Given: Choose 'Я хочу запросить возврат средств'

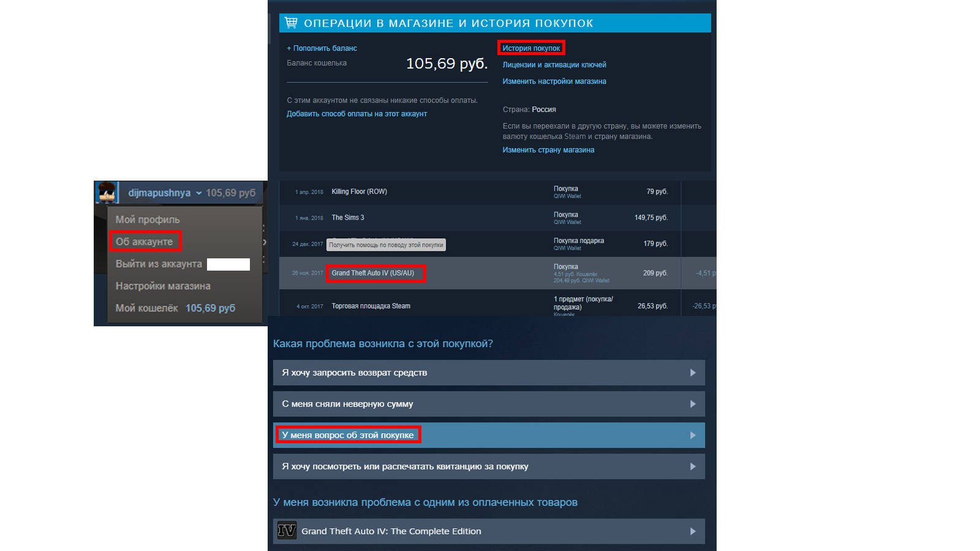Looking at the screenshot, I should click(x=489, y=372).
